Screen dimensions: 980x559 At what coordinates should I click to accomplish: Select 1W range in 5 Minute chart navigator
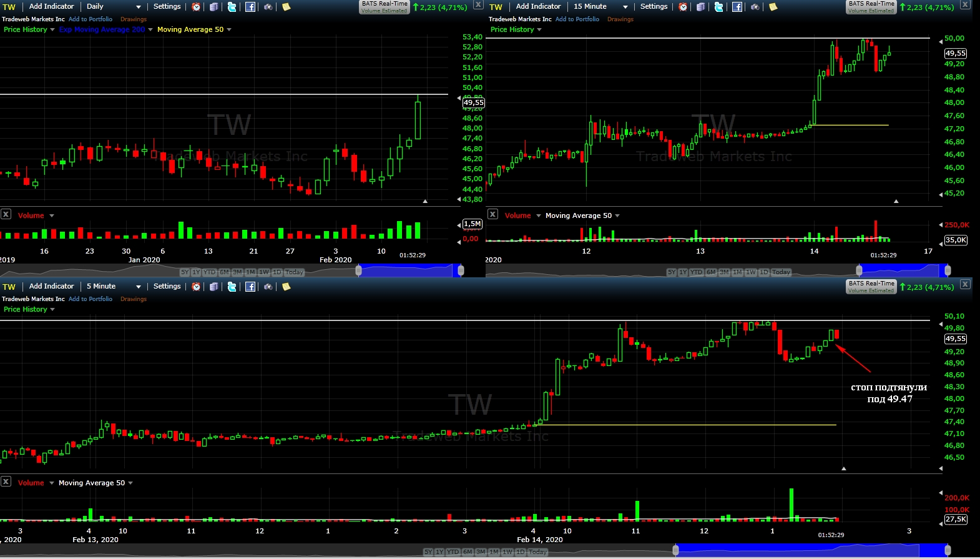[507, 552]
